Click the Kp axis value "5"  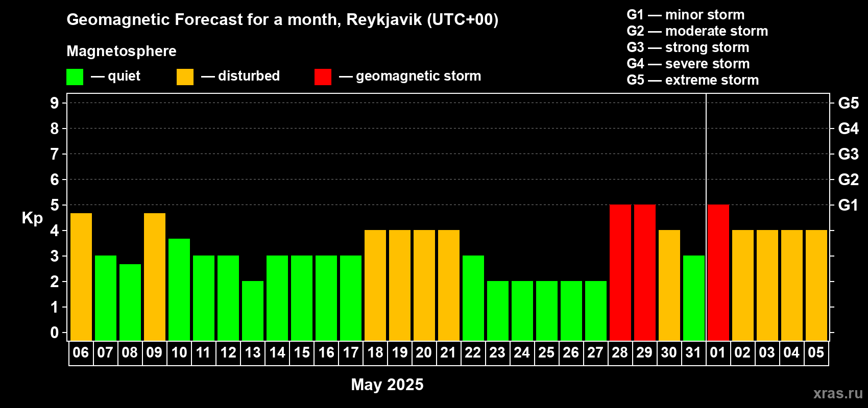point(55,205)
